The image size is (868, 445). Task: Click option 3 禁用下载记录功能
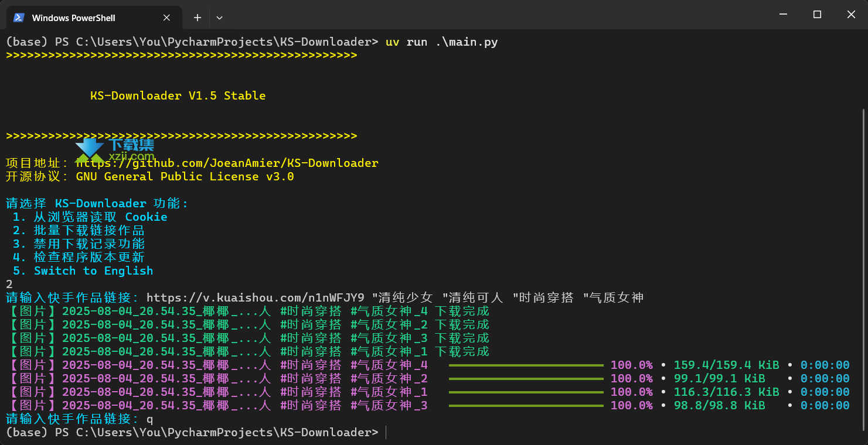(79, 244)
